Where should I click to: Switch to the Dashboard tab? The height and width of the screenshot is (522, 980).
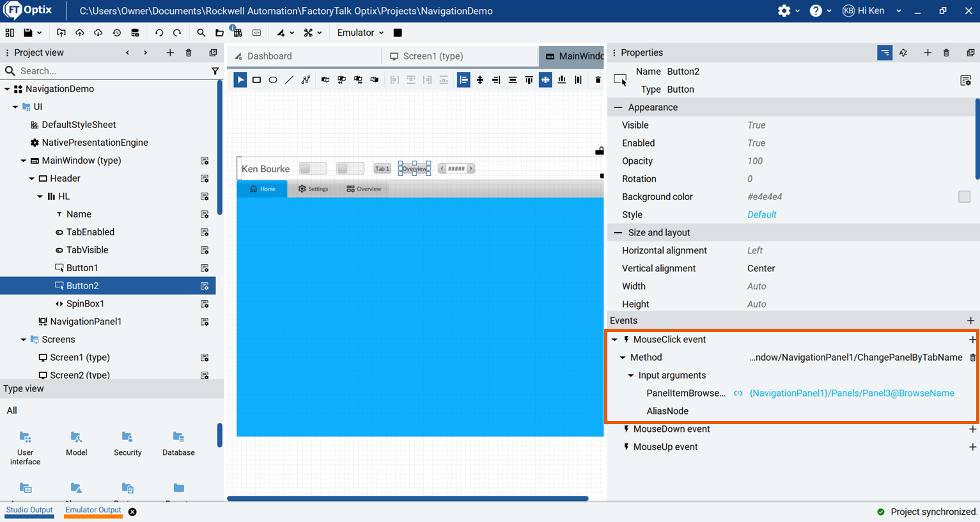[x=304, y=56]
